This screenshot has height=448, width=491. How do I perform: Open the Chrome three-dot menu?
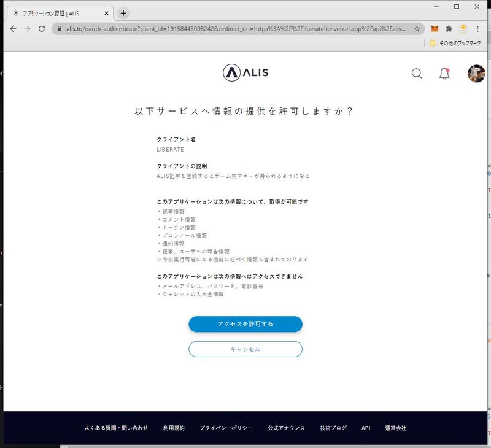coord(478,29)
